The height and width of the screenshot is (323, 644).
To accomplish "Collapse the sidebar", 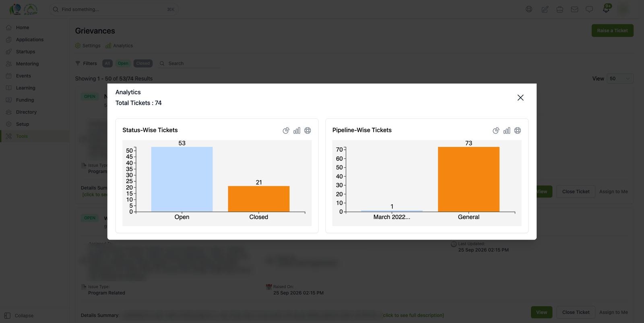I will pyautogui.click(x=19, y=315).
